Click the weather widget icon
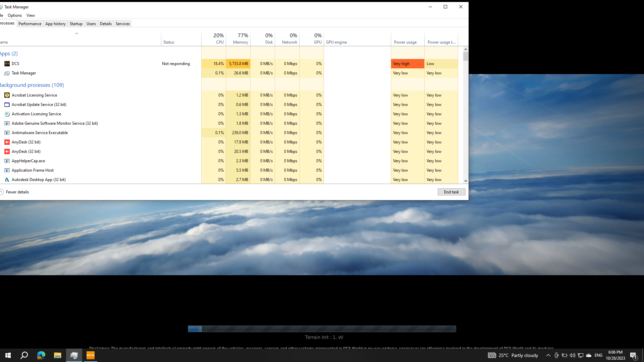 tap(492, 355)
